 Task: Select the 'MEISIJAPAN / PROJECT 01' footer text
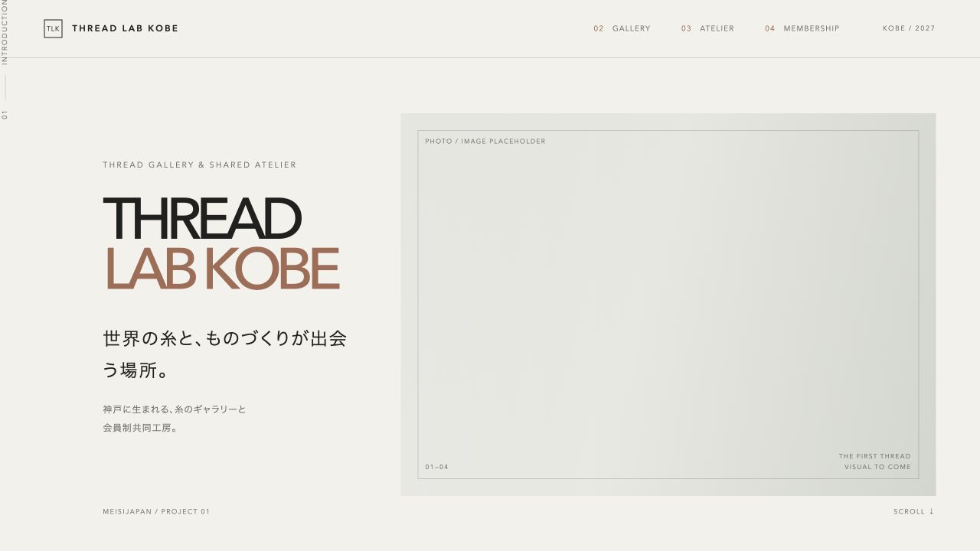(156, 511)
